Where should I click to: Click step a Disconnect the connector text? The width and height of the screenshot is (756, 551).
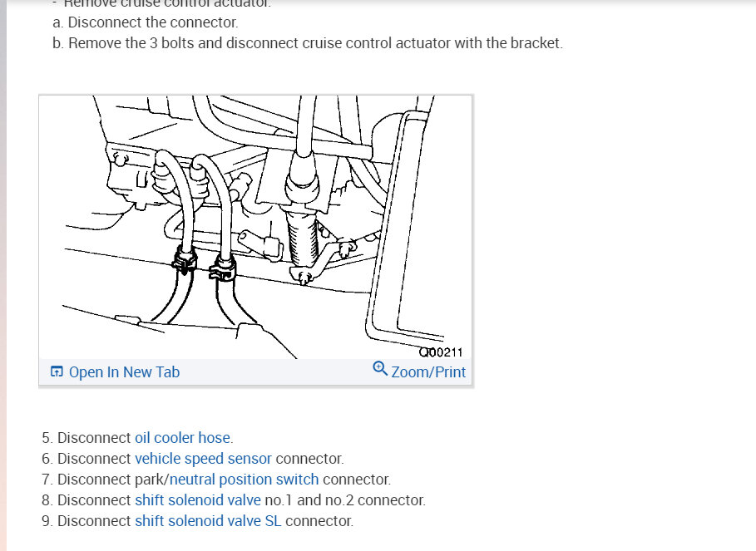(x=145, y=22)
